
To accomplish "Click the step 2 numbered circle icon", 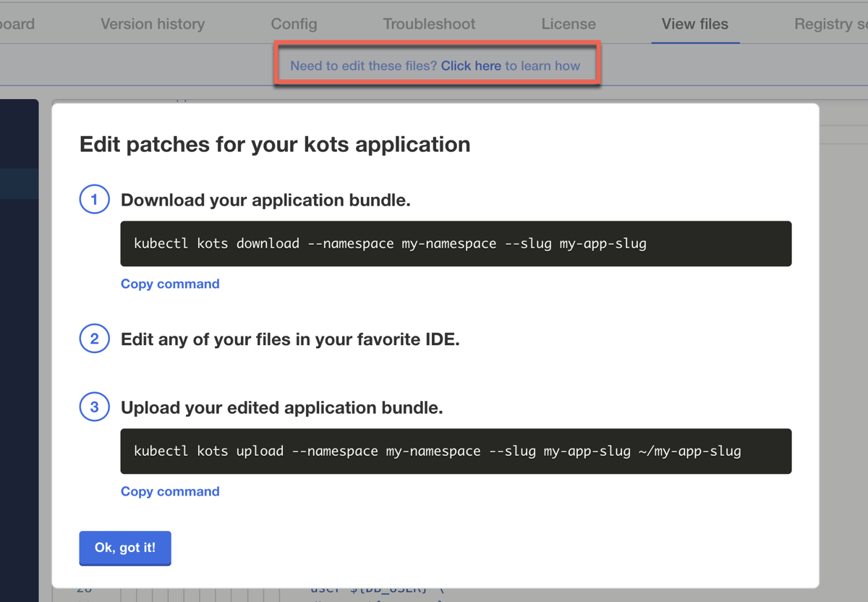I will tap(94, 338).
